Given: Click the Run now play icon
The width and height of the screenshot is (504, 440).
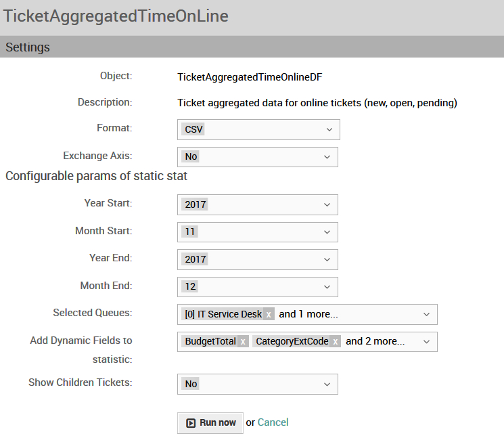Looking at the screenshot, I should (x=191, y=423).
